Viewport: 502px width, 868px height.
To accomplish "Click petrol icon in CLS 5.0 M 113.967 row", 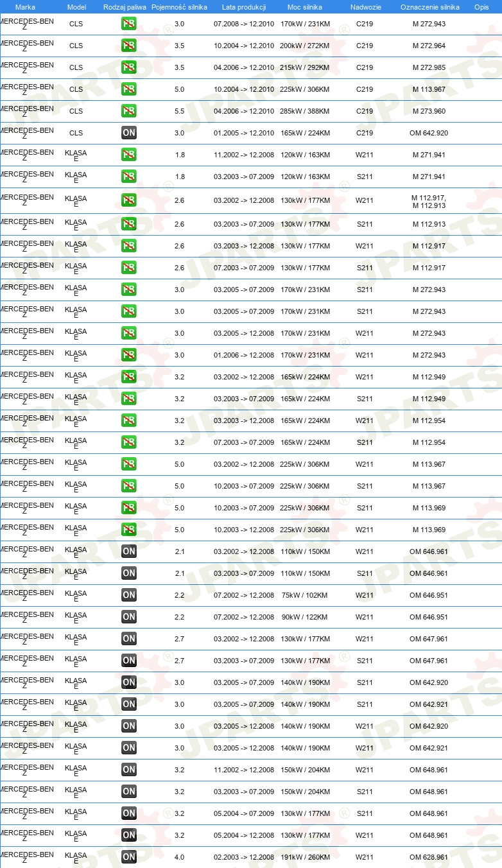I will 129,89.
